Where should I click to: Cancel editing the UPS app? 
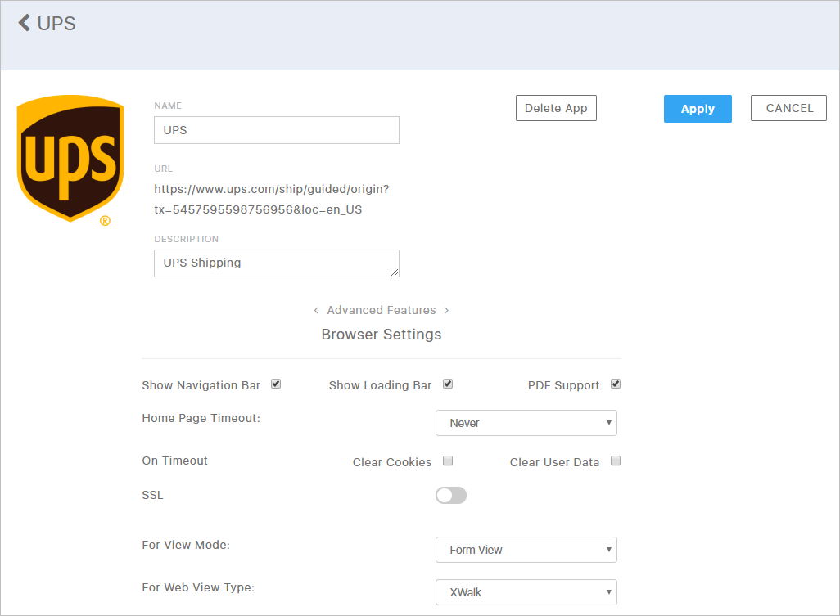click(788, 108)
